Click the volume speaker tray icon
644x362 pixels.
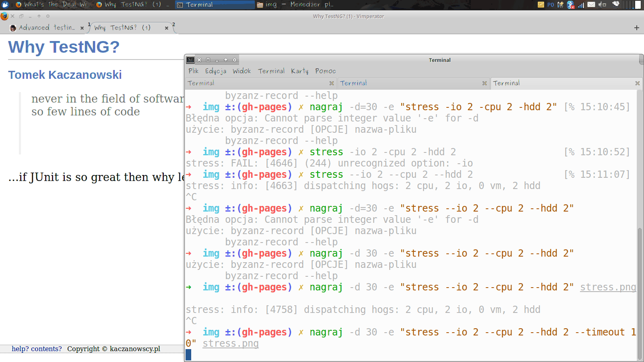click(x=602, y=5)
